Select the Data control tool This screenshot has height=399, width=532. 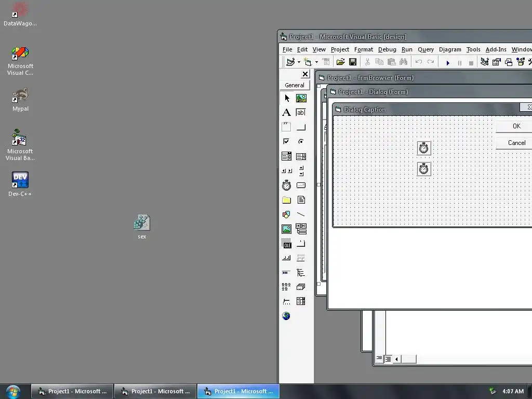click(301, 229)
